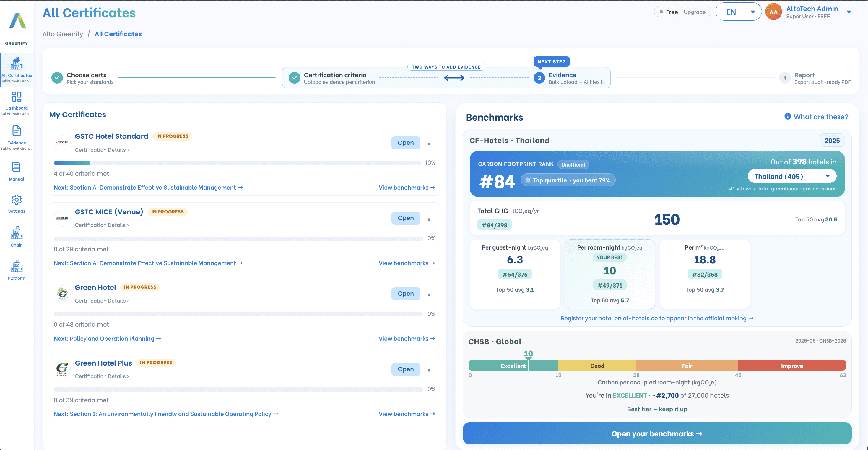Remove the Green Hotel Plus certificate
The height and width of the screenshot is (450, 868).
[429, 370]
